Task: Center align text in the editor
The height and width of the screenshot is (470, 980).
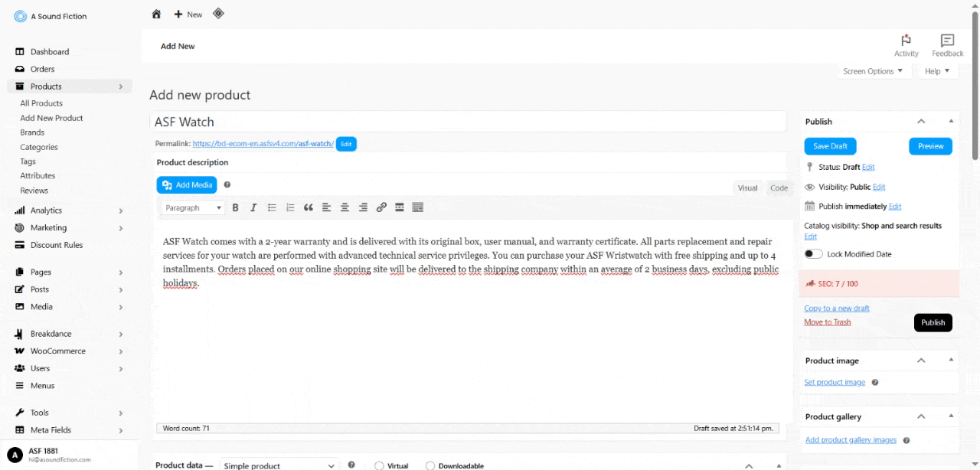Action: coord(345,207)
